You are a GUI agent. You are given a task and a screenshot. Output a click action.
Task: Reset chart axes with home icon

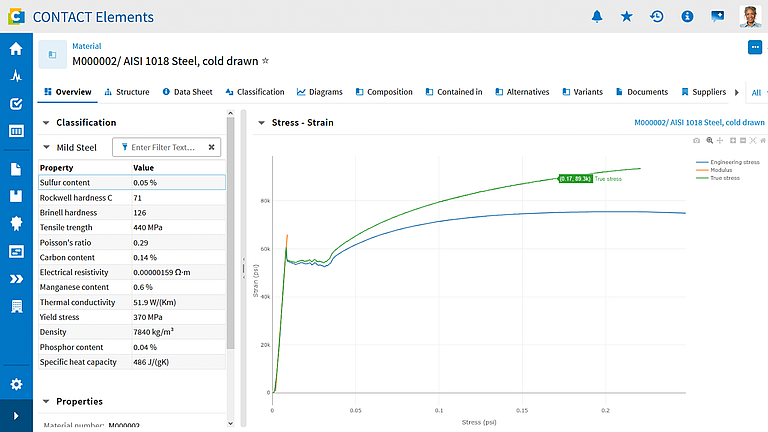(763, 141)
